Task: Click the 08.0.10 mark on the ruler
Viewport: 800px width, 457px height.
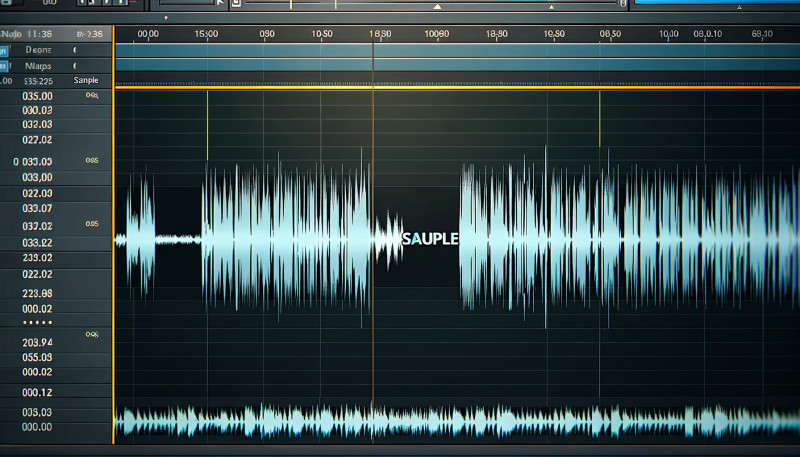Action: (x=706, y=34)
